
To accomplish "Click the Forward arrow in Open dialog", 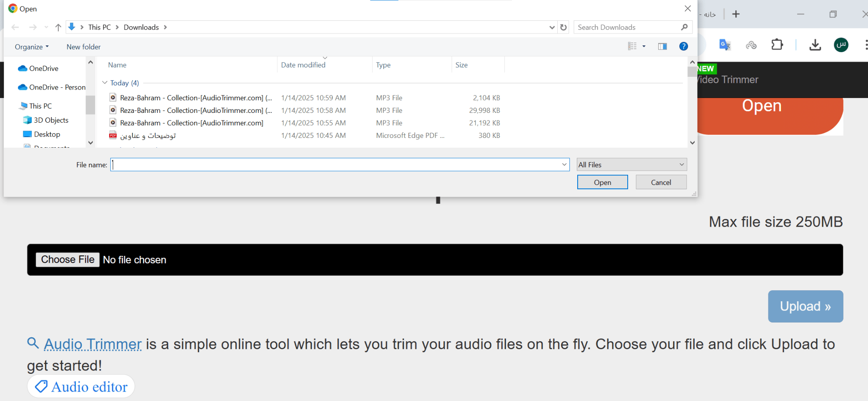I will [x=33, y=27].
